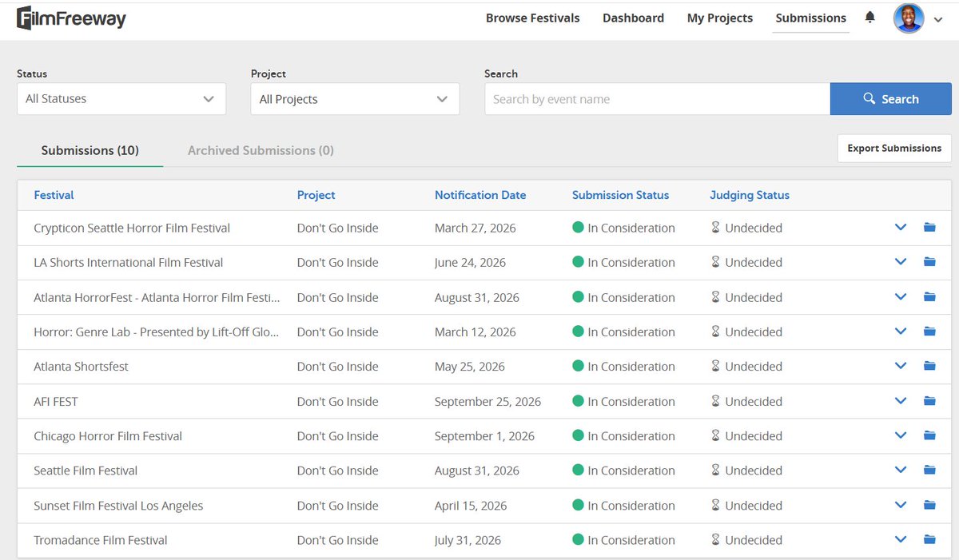Open folder icon for Sunset Film Festival row
Screen dimensions: 959x560
(929, 505)
